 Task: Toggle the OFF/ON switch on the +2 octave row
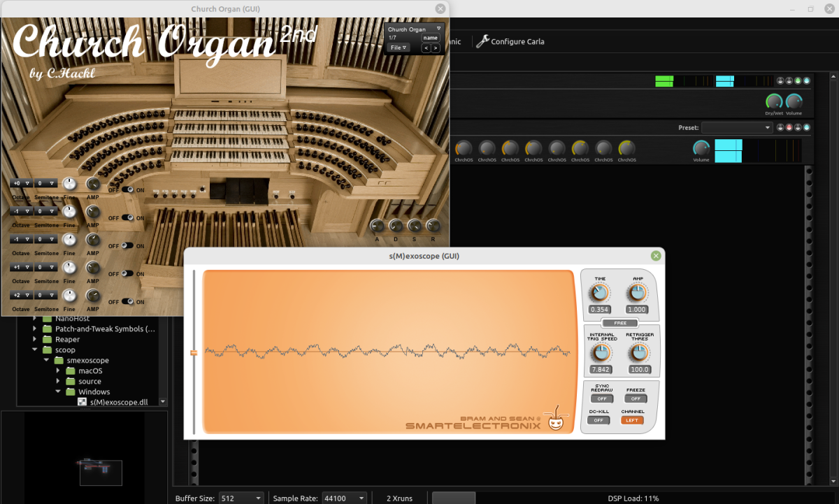click(x=127, y=301)
